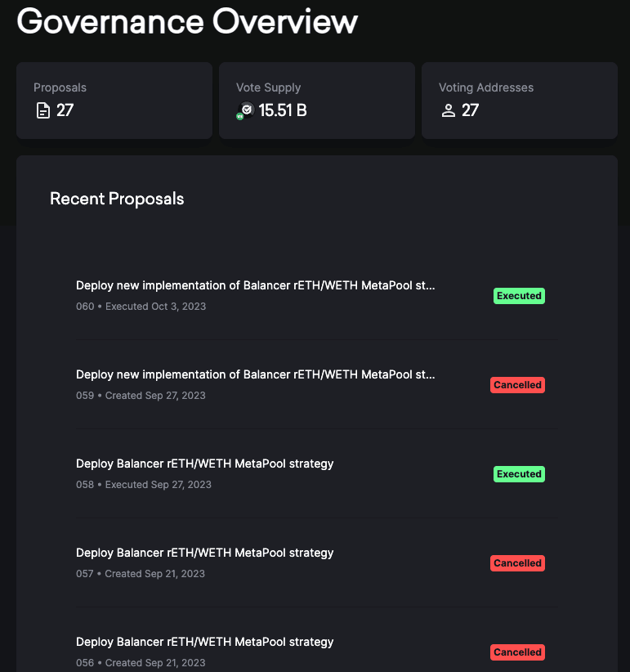630x672 pixels.
Task: Open proposal 058 Deploy Balancer MetaPool strategy
Action: [x=204, y=464]
